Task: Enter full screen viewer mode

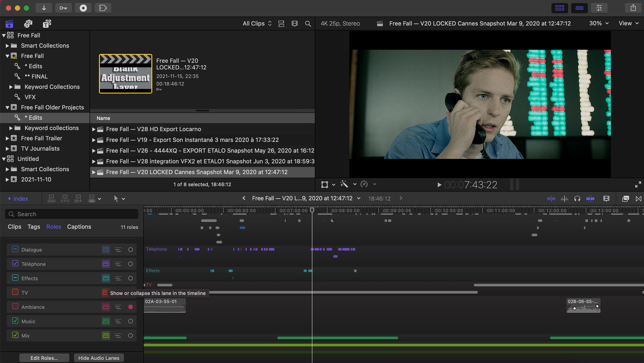Action: [638, 185]
